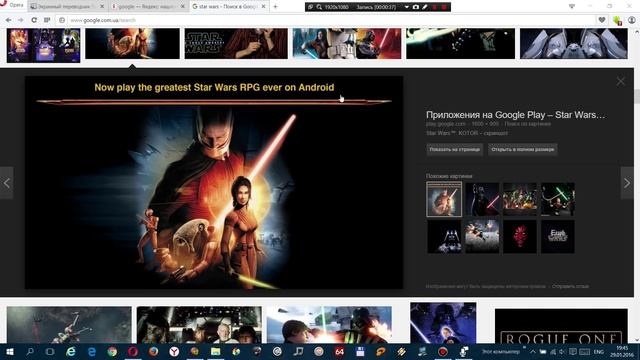
Task: Open Opera Speed Dial grid icon
Action: tap(47, 20)
